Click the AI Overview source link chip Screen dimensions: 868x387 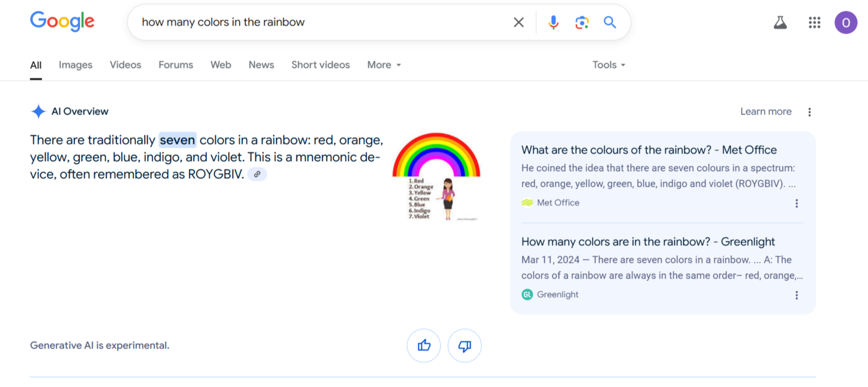(257, 175)
